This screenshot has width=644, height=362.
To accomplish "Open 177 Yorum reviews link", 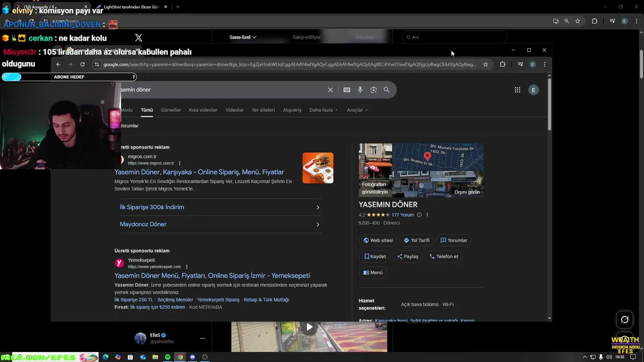I will (403, 215).
